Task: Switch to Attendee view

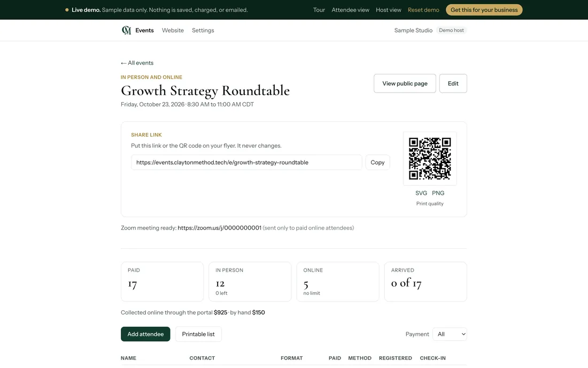Action: [350, 10]
